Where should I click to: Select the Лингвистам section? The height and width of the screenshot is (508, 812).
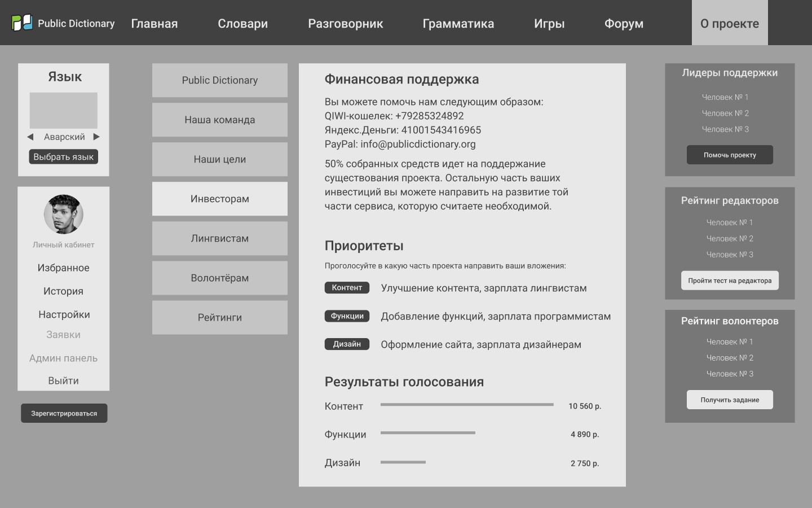coord(220,238)
